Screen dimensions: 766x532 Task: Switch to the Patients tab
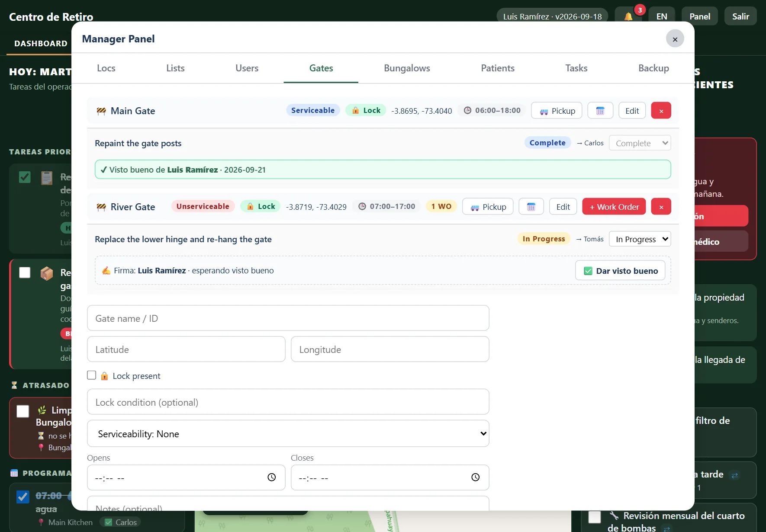click(x=498, y=68)
